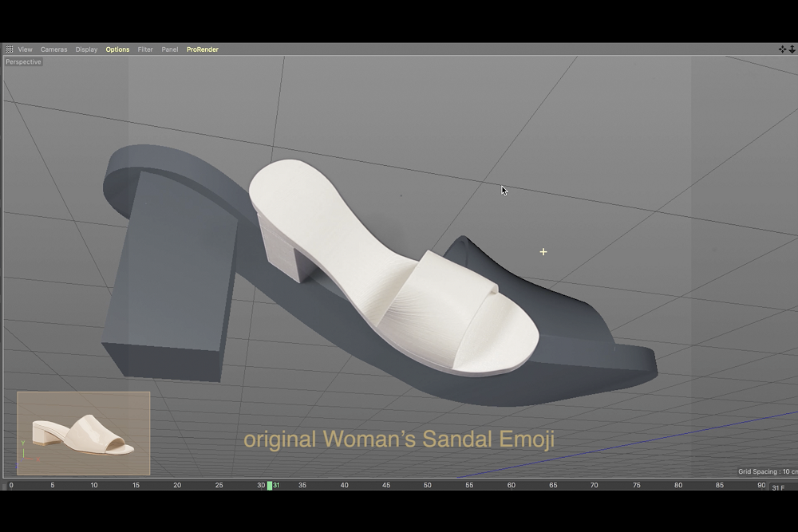Click the dolly zoom camera icon

pos(792,49)
